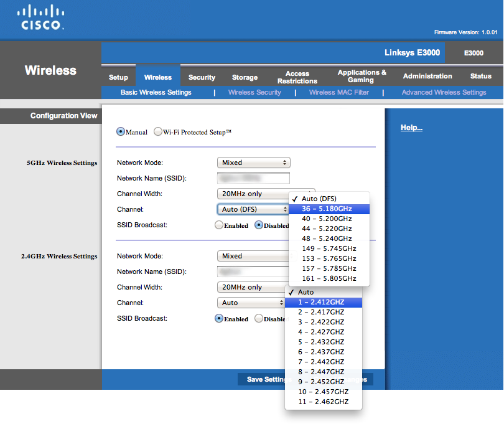Screen dimensions: 504x434
Task: Choose channel 149 - 5.745GHz
Action: [329, 248]
